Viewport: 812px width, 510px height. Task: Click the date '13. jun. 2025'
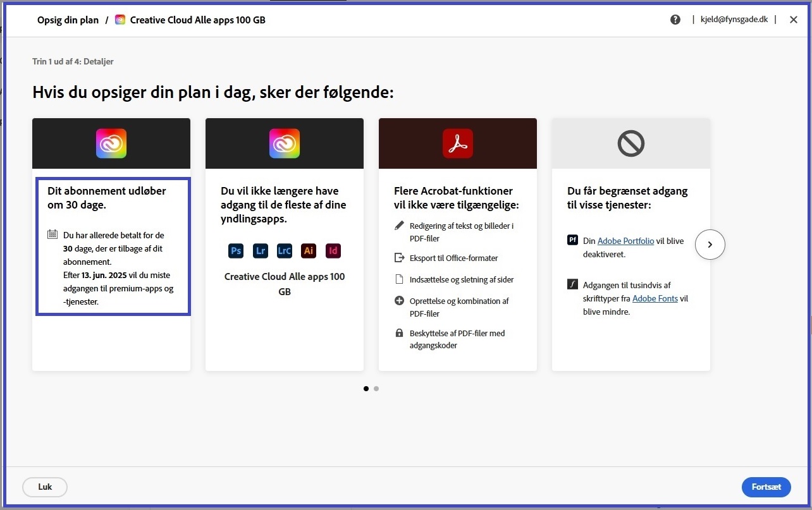click(x=104, y=276)
